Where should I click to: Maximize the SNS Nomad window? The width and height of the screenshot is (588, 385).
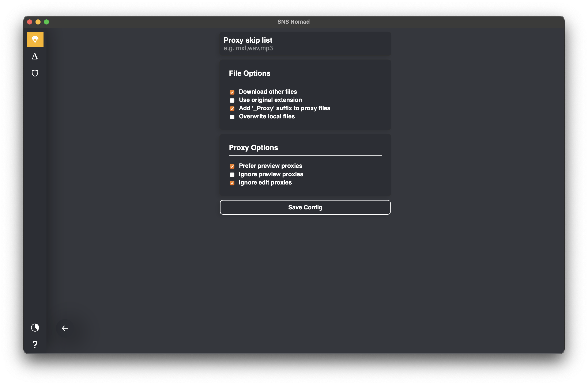pos(46,22)
